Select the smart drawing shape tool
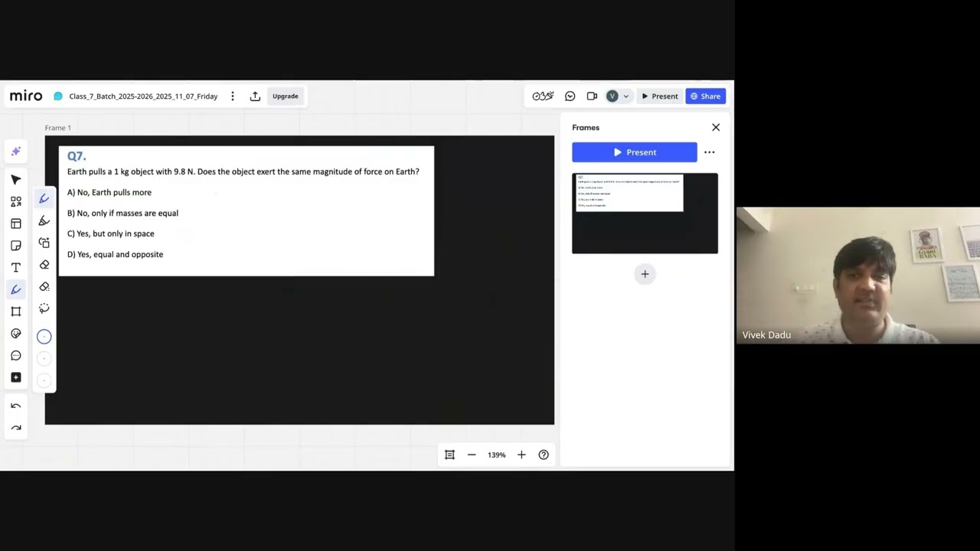 click(44, 243)
